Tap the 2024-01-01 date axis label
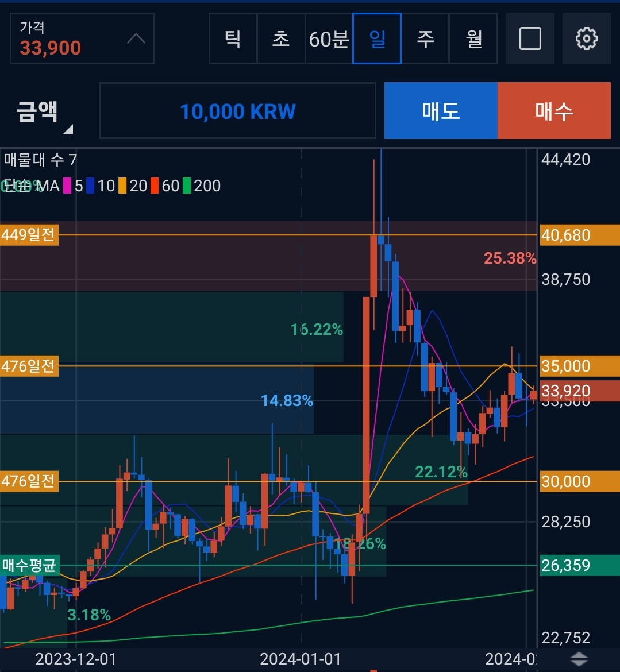The width and height of the screenshot is (620, 672). (x=301, y=659)
